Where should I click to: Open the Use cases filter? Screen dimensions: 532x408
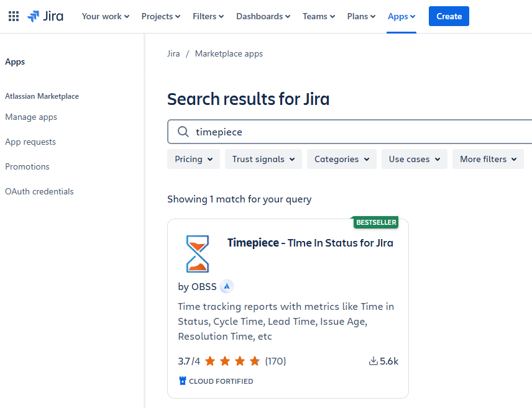tap(414, 159)
